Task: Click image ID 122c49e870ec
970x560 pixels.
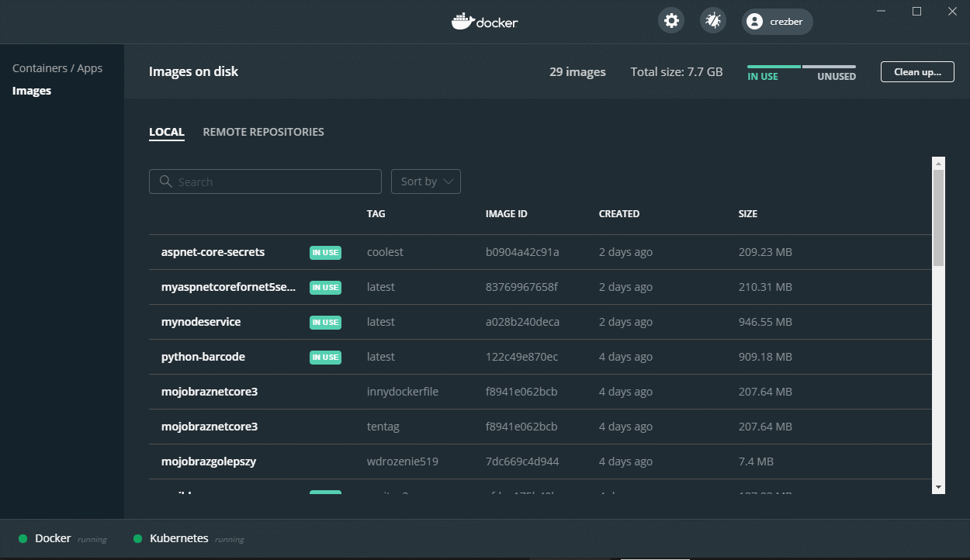Action: click(521, 357)
